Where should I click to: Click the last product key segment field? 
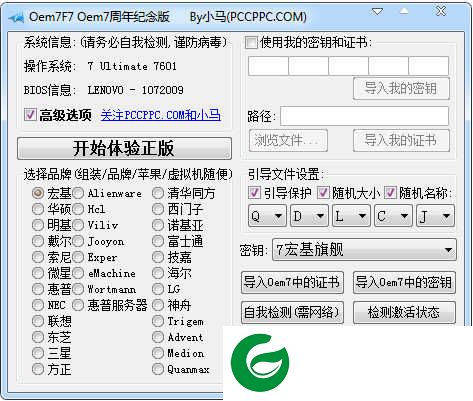click(x=429, y=66)
